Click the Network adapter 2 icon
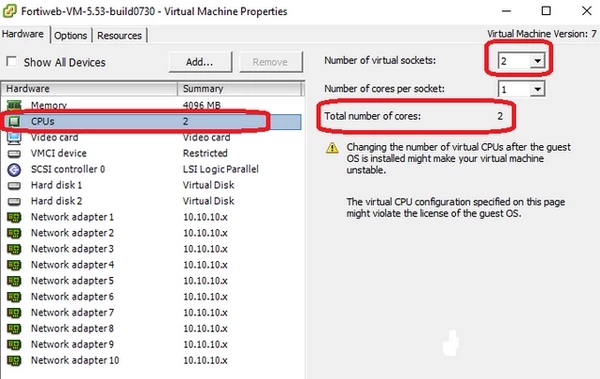The image size is (600, 379). point(14,234)
